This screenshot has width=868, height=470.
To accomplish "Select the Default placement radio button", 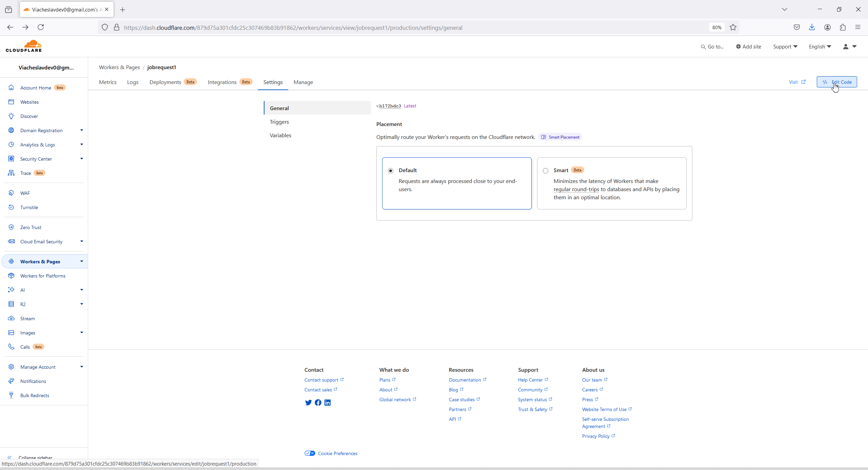I will click(x=391, y=171).
